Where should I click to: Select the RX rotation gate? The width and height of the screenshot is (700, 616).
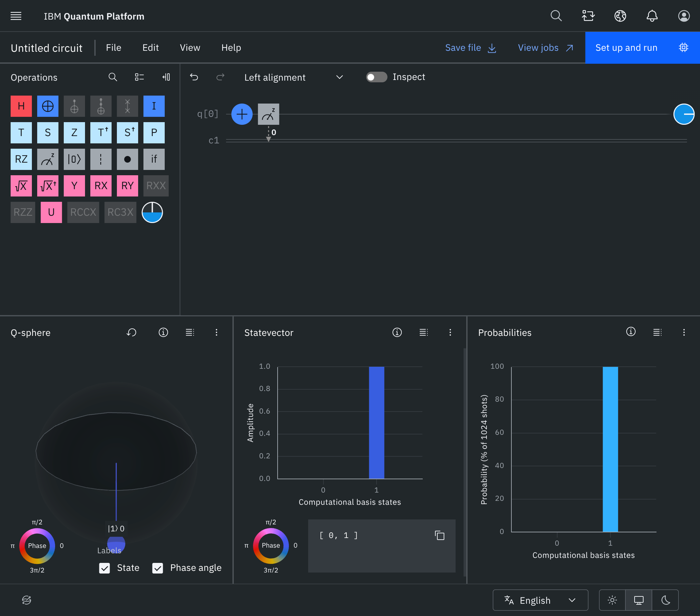(x=101, y=186)
